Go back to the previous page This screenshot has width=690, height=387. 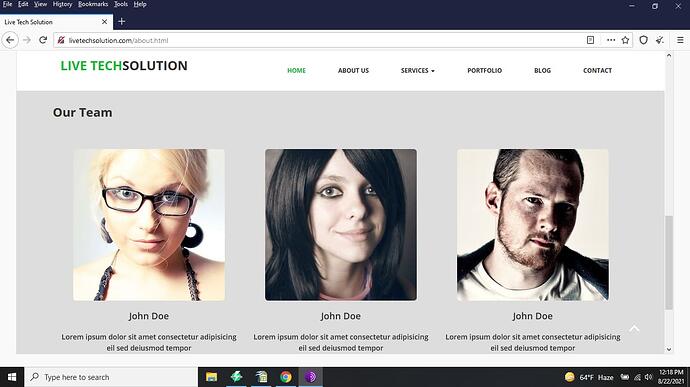(10, 40)
